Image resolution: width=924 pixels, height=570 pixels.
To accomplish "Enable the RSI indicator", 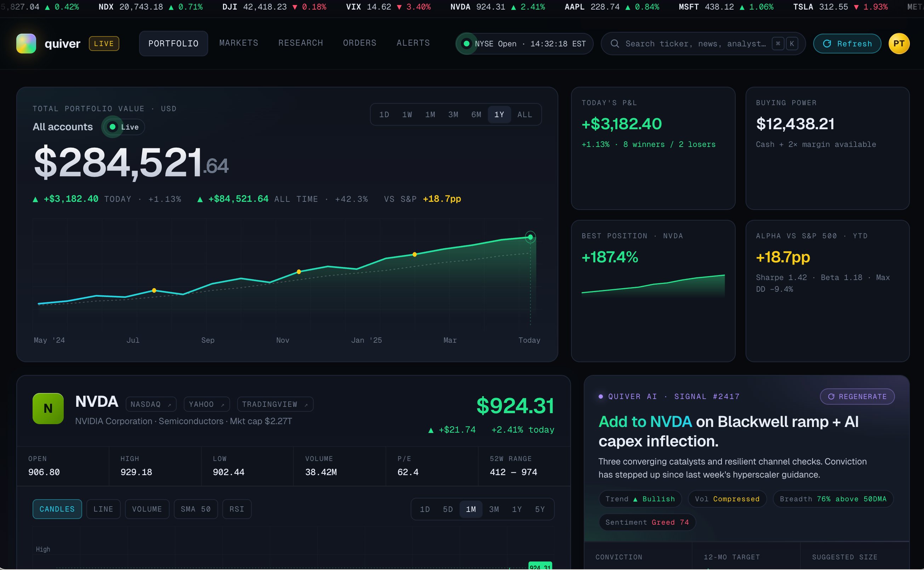I will pos(237,509).
